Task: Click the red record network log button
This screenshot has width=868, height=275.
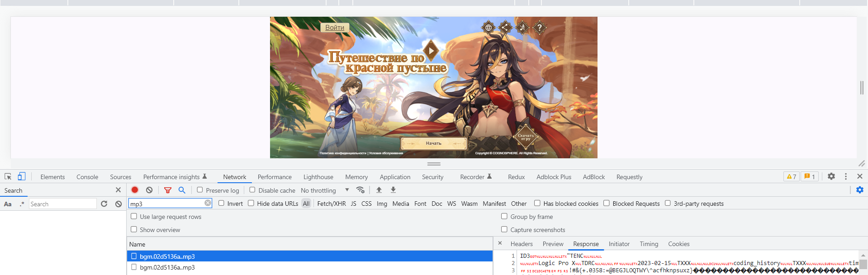Action: 135,190
